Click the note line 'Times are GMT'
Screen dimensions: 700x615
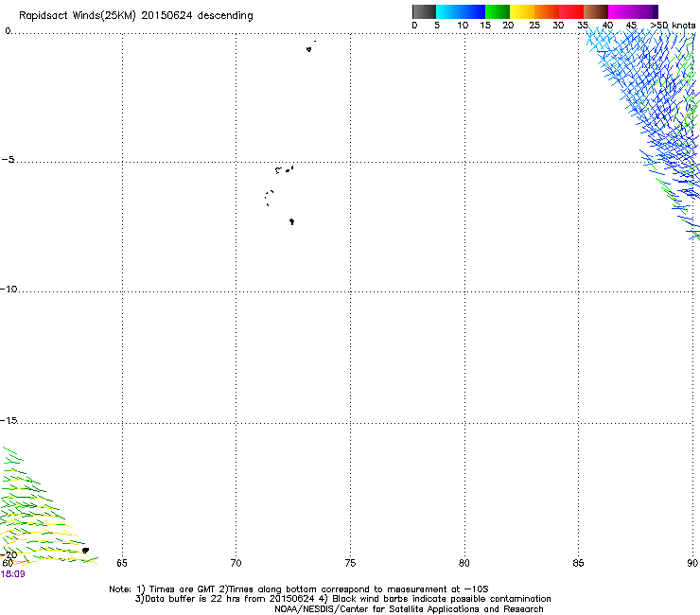[184, 589]
